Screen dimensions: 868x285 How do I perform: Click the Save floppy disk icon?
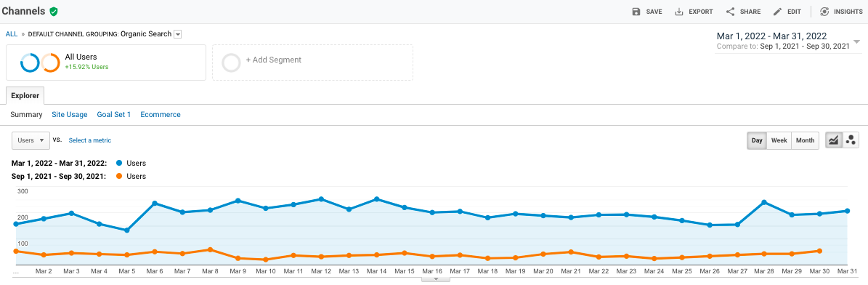pyautogui.click(x=636, y=12)
